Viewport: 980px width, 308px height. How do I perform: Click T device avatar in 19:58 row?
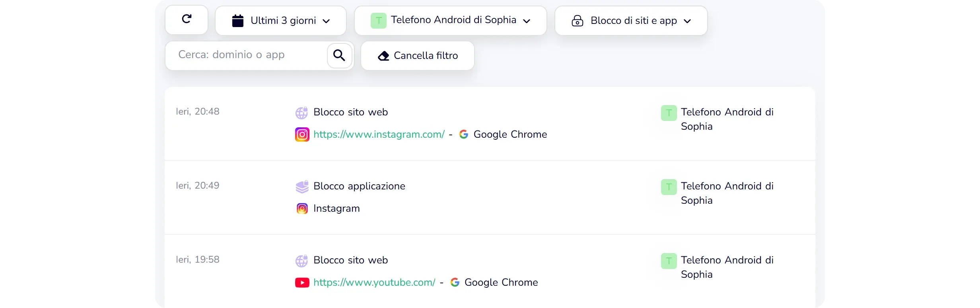point(669,261)
